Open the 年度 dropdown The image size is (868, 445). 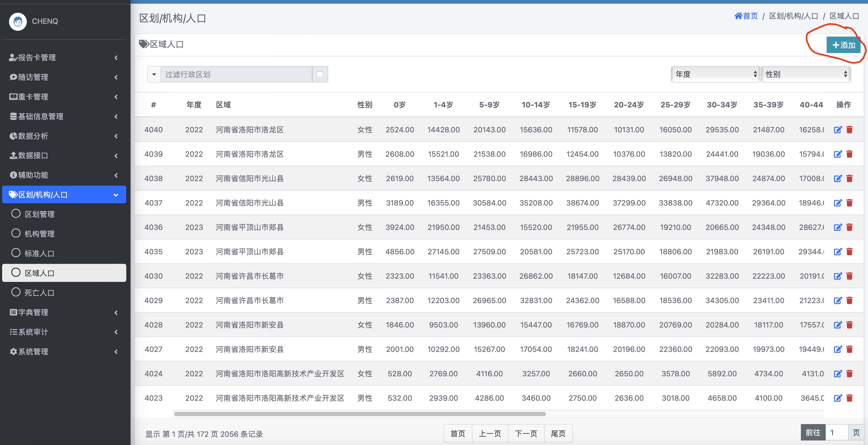point(715,75)
